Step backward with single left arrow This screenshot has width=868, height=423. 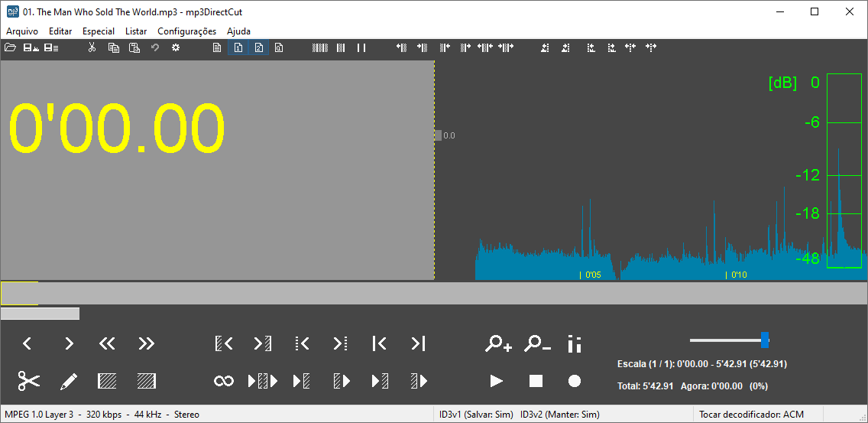click(27, 343)
